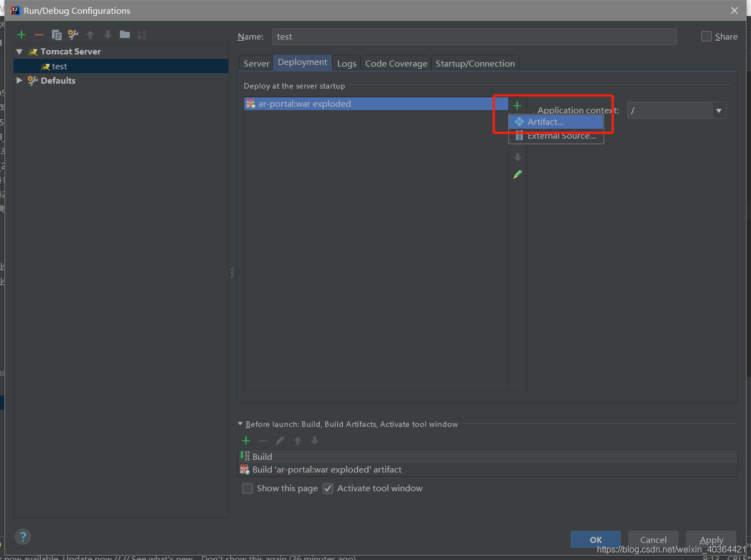Create a new configurations folder

pos(125,35)
